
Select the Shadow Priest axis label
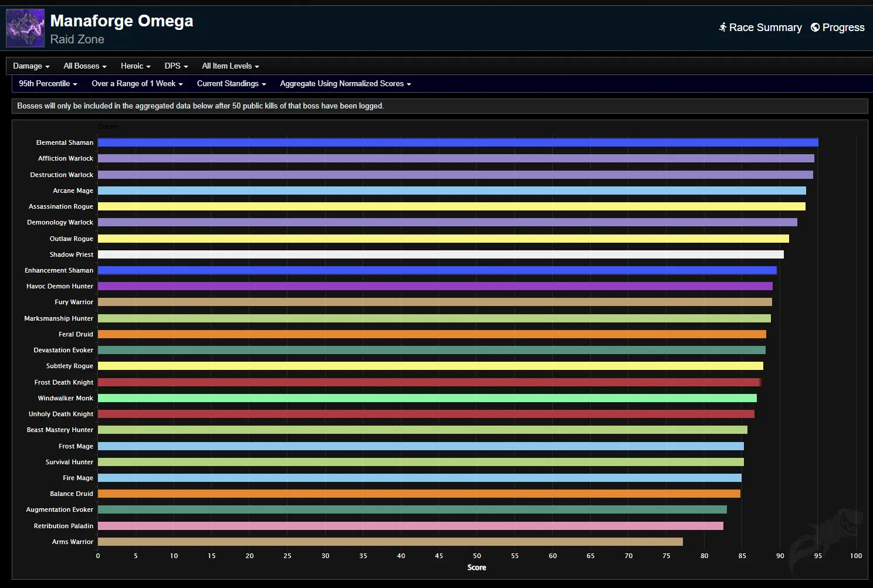click(x=72, y=254)
